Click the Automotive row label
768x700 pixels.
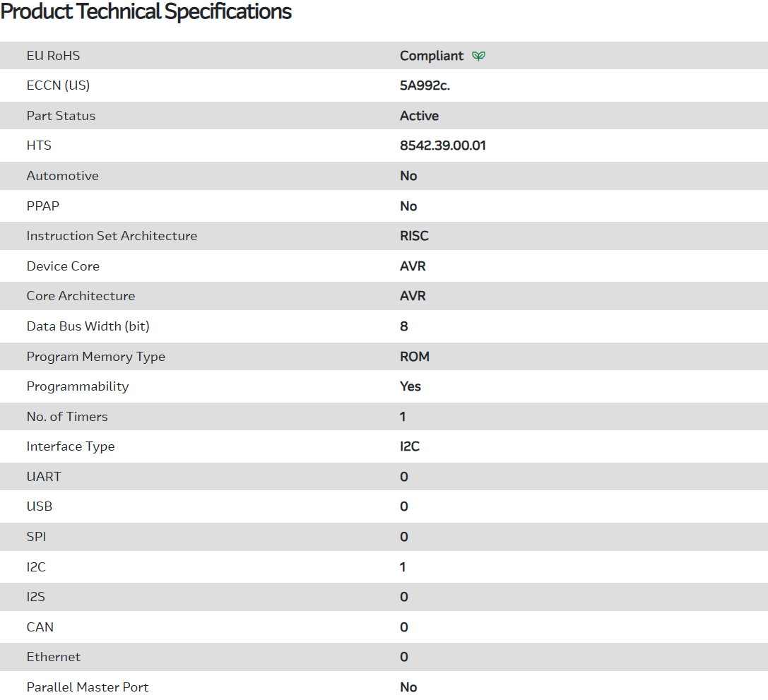point(63,176)
